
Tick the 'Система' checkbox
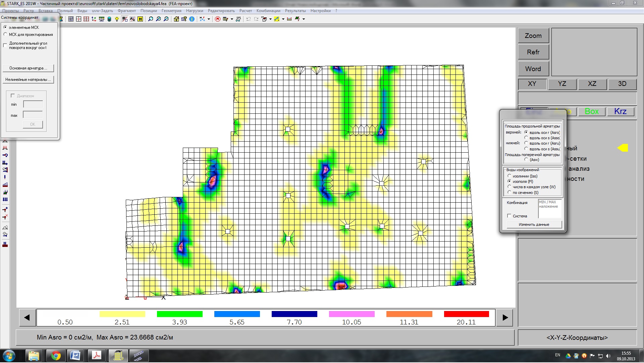pos(509,216)
